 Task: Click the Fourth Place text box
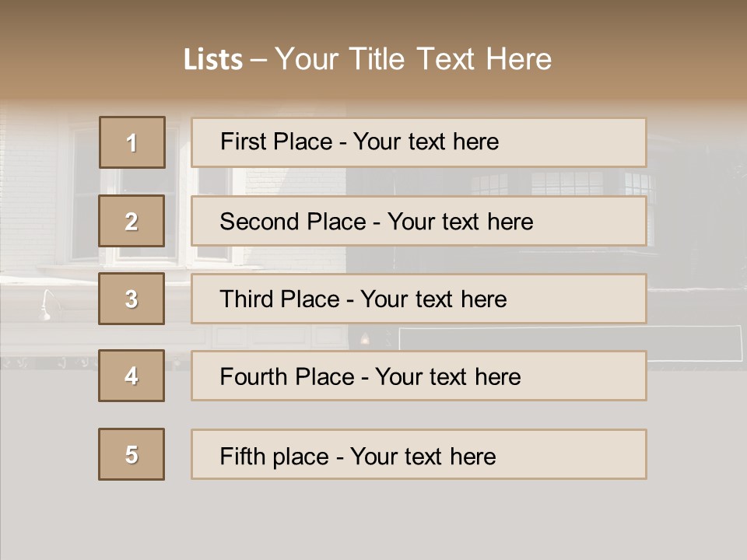pos(419,376)
